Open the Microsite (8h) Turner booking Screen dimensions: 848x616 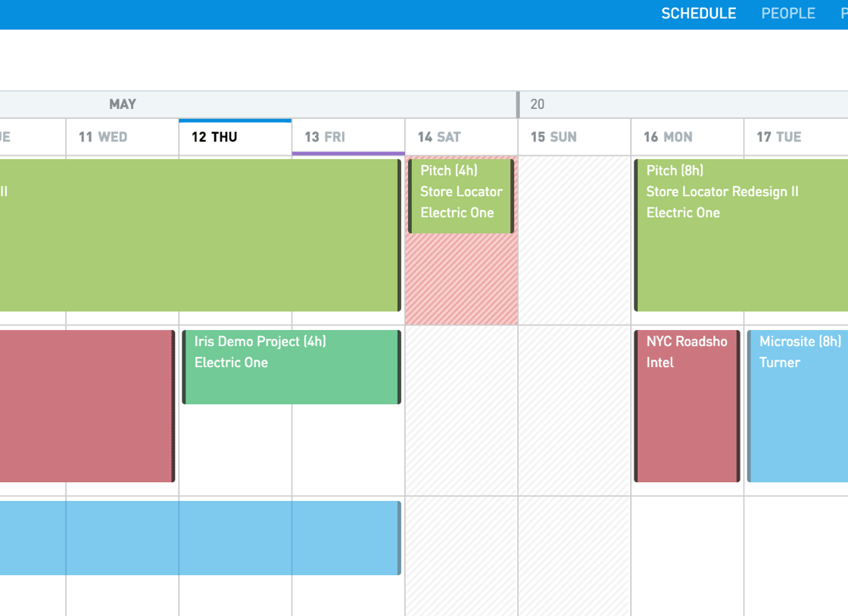coord(797,406)
